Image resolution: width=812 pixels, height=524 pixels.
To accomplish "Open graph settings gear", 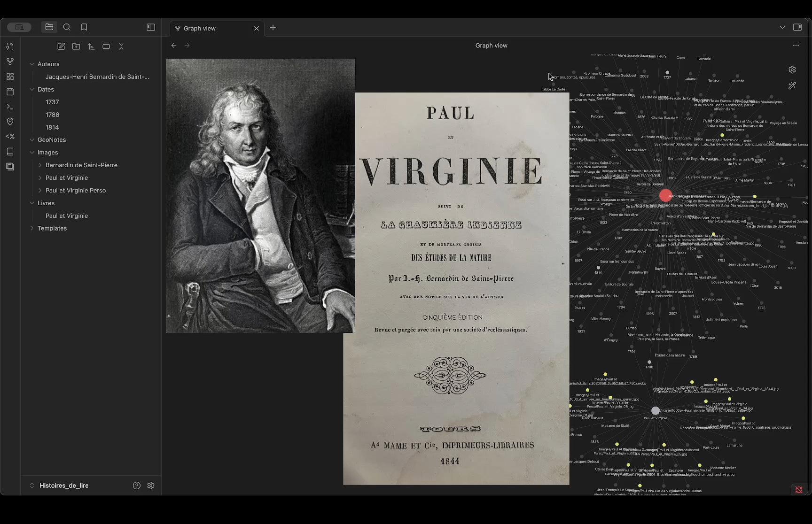I will click(792, 70).
